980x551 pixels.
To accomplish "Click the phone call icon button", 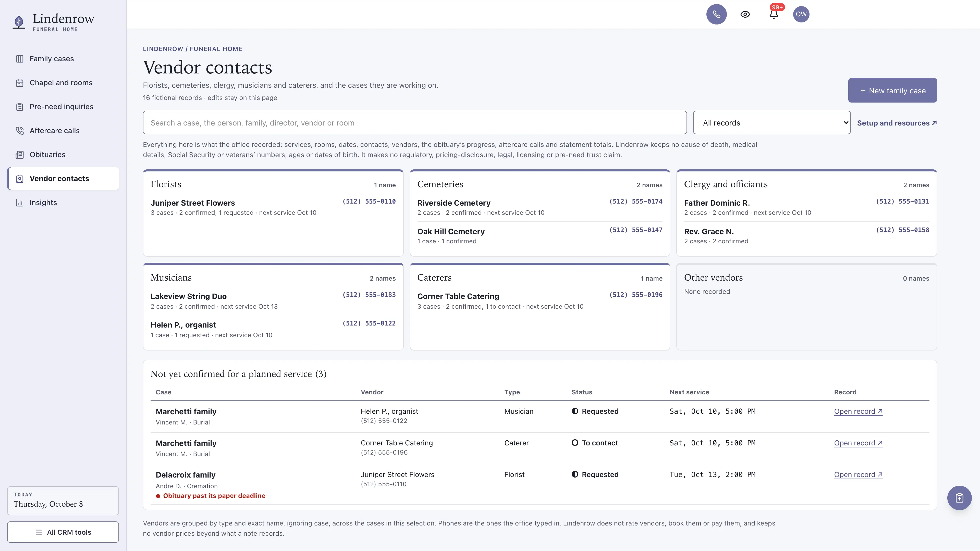I will (x=716, y=14).
